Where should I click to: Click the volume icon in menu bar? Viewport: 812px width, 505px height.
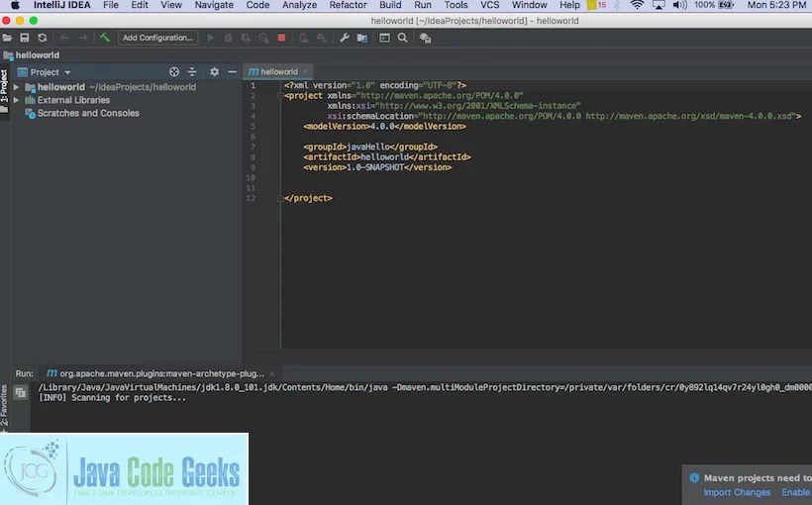[679, 5]
